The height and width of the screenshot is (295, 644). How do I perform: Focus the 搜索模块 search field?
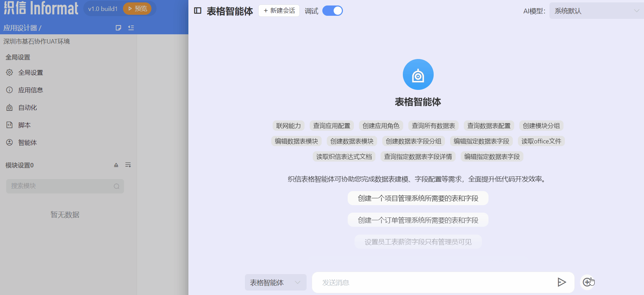[x=65, y=186]
